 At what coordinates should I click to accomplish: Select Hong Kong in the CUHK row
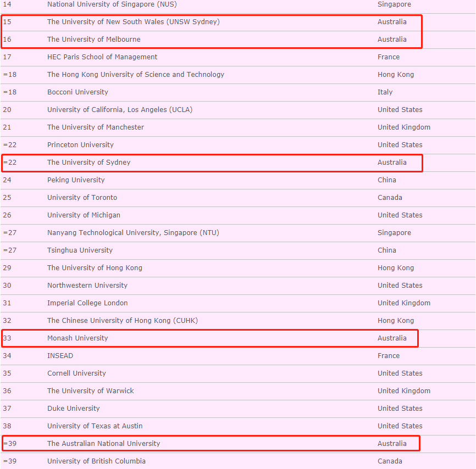tap(396, 321)
